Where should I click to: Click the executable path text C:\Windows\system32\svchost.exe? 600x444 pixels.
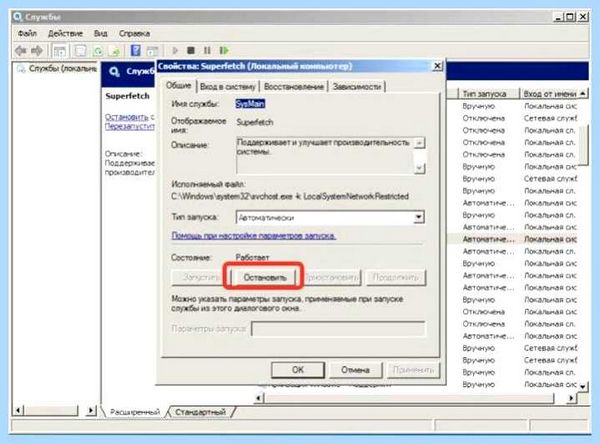[x=232, y=196]
